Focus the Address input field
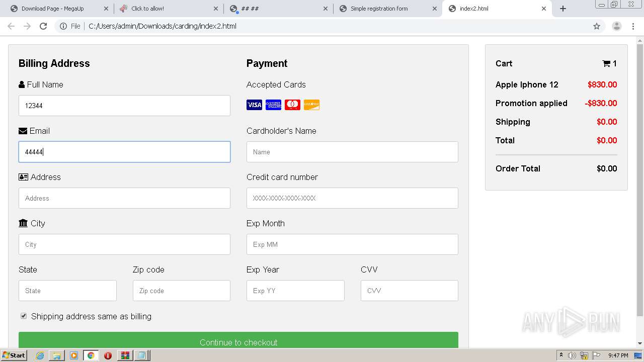644x362 pixels. pos(124,198)
